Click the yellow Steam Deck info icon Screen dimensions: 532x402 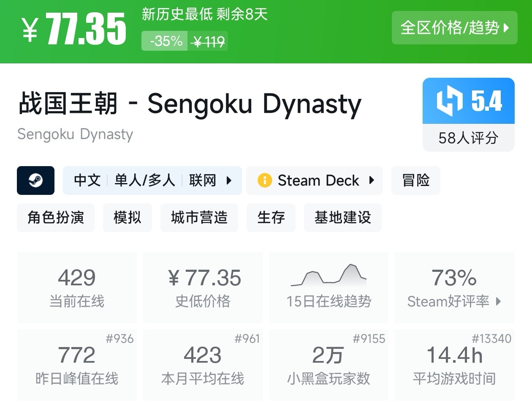[265, 180]
